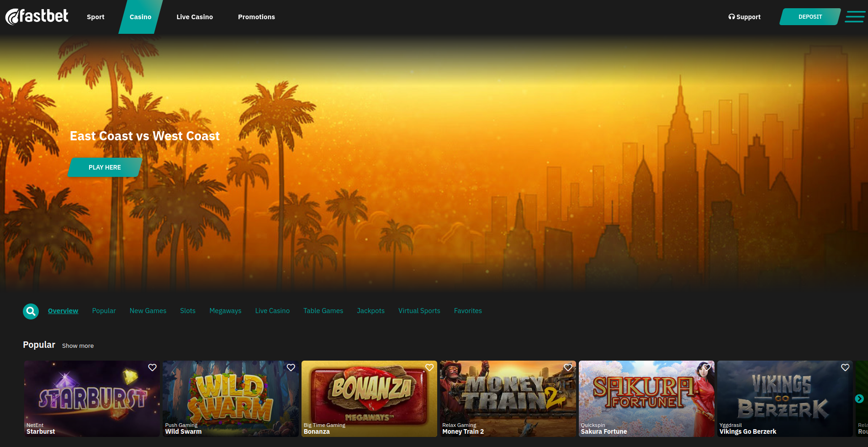The image size is (868, 447).
Task: Select the Casino nav tab
Action: coord(140,17)
